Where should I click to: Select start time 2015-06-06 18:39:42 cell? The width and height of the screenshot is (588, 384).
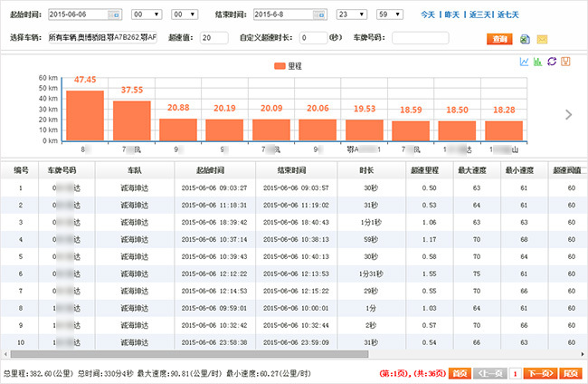pos(214,222)
